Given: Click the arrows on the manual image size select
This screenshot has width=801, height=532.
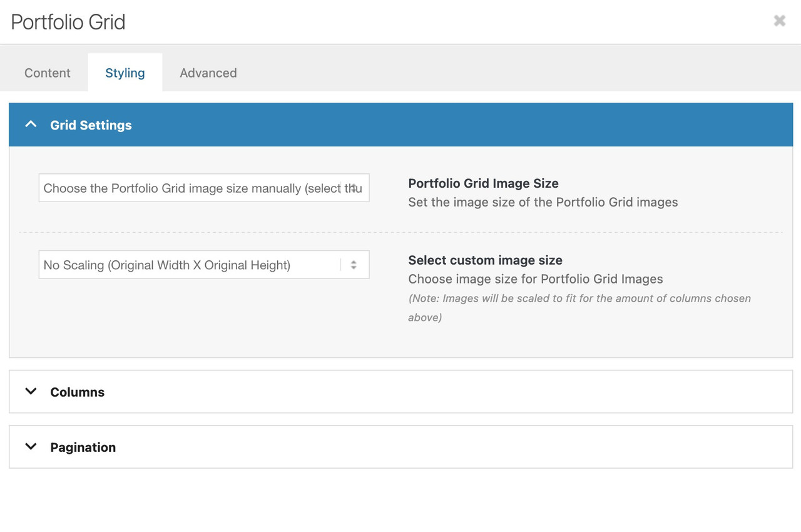Looking at the screenshot, I should click(354, 188).
